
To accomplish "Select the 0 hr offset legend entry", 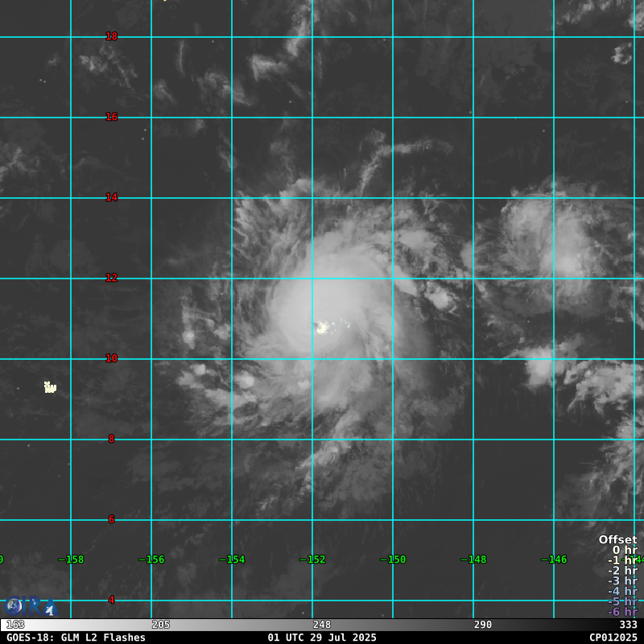I will pos(625,550).
